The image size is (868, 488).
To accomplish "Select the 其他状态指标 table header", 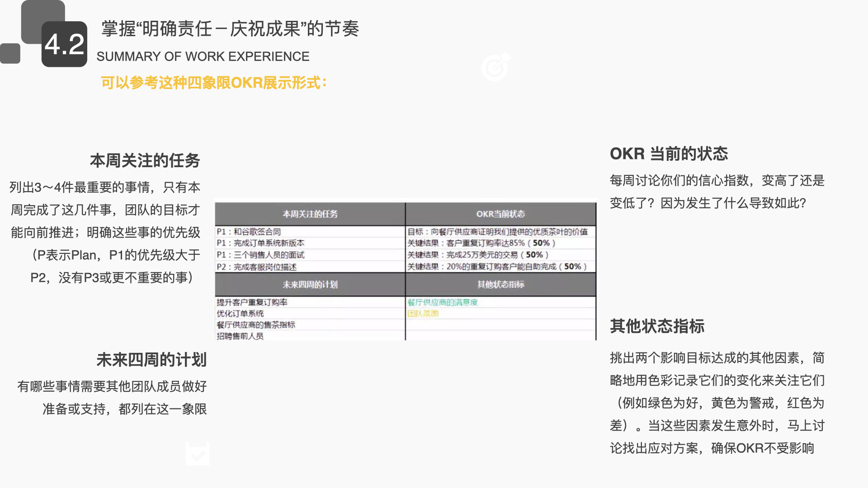I will pyautogui.click(x=501, y=284).
